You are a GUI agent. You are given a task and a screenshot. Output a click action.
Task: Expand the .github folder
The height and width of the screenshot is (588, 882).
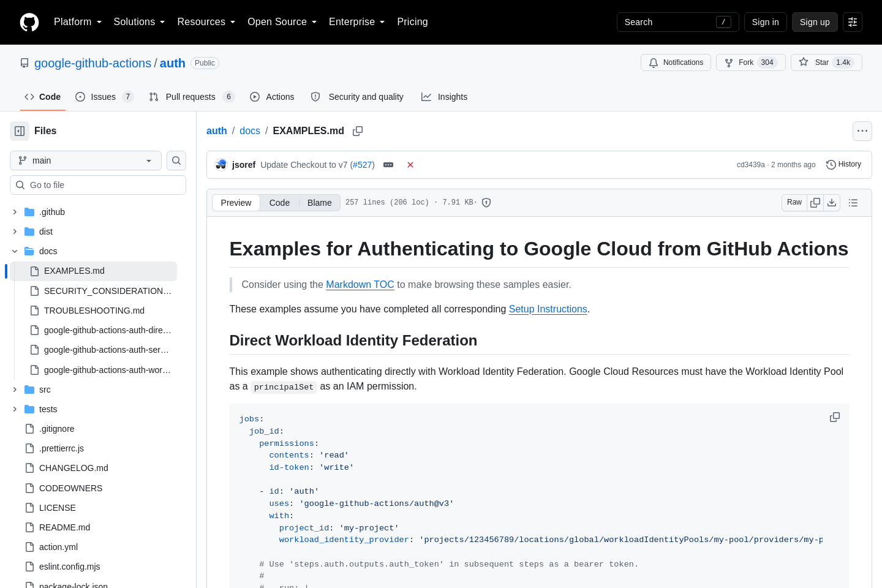tap(15, 212)
